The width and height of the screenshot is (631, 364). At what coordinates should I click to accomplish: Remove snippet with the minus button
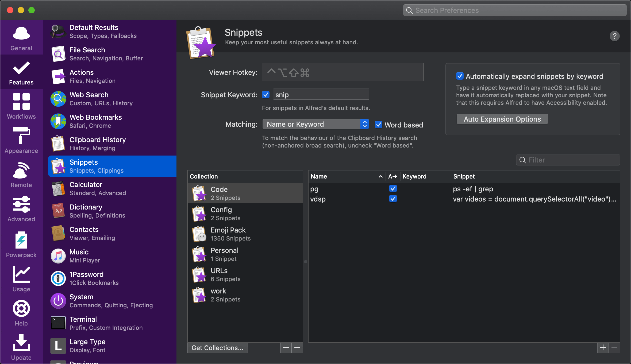614,348
